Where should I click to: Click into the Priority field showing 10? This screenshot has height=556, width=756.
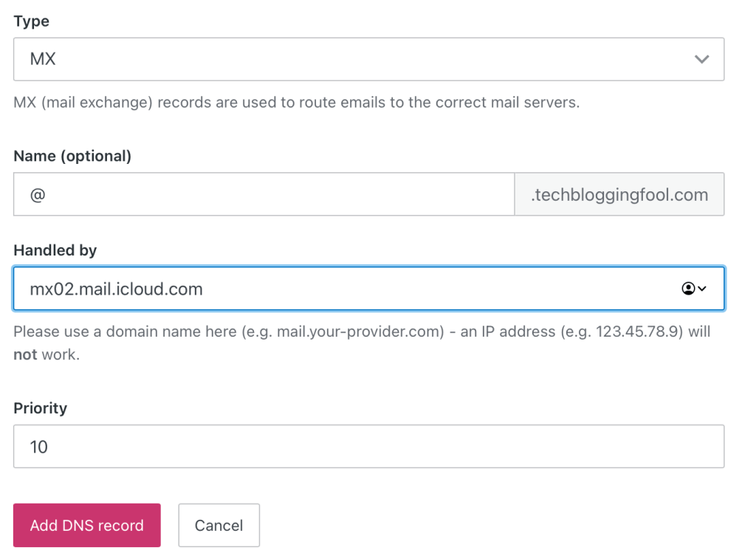pos(368,446)
